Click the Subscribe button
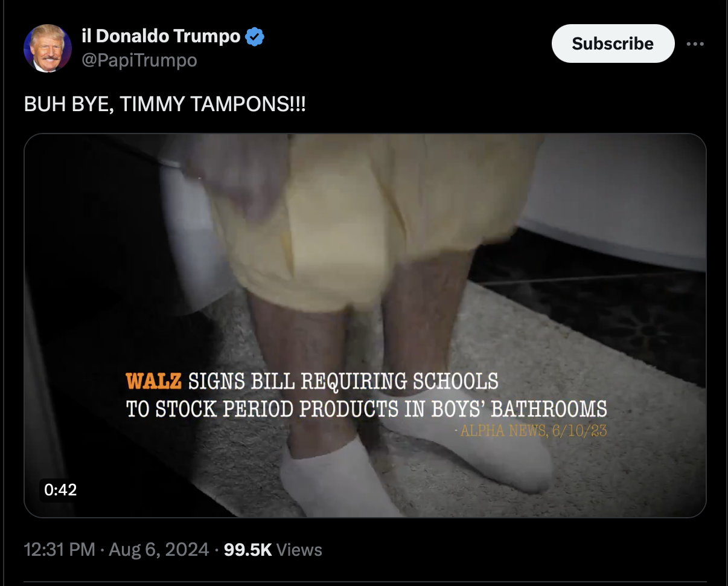This screenshot has width=728, height=586. coord(613,43)
